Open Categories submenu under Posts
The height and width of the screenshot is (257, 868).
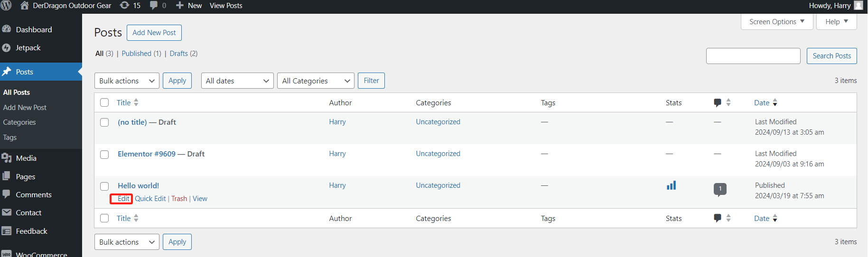[19, 122]
